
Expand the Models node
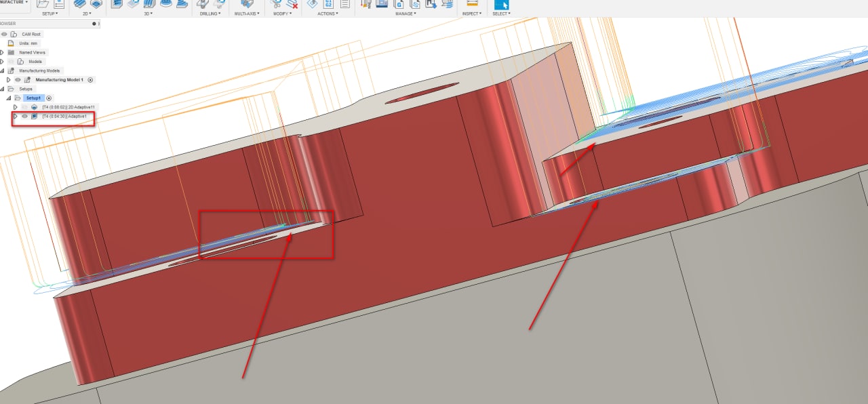2,62
